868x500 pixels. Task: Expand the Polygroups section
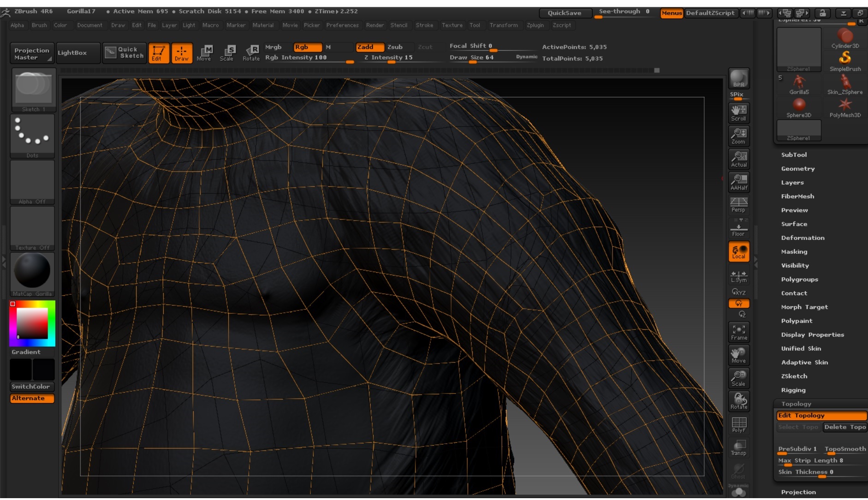[x=799, y=280]
